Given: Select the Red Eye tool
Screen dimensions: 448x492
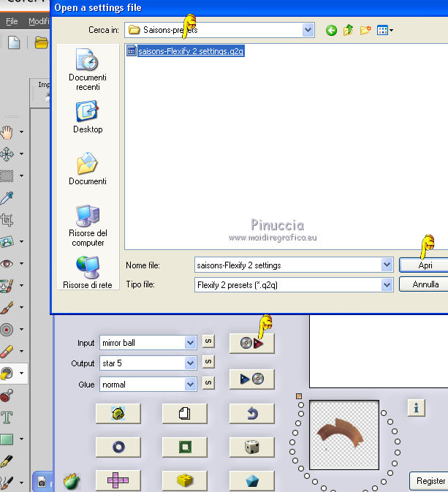Looking at the screenshot, I should click(7, 264).
